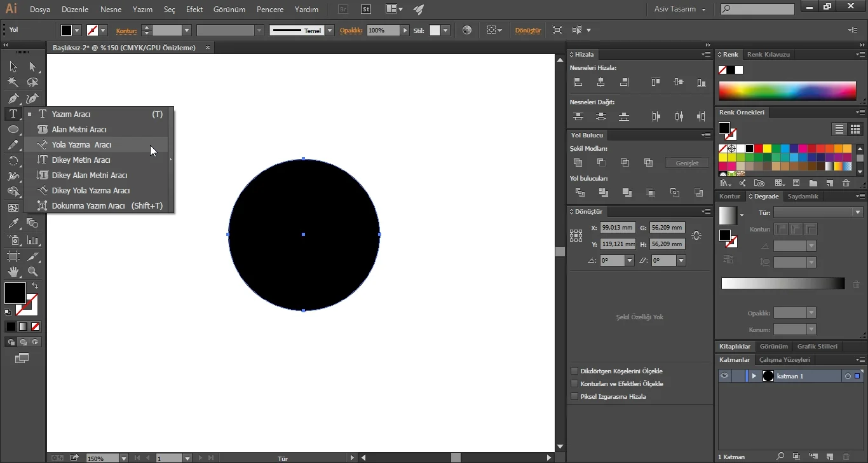Align objects to top edge
The height and width of the screenshot is (463, 868).
click(656, 82)
